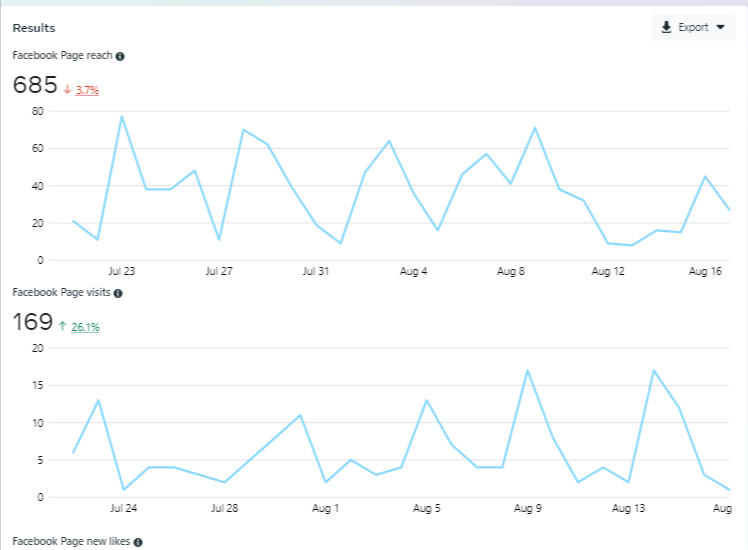The width and height of the screenshot is (748, 550).
Task: Click the Facebook Page new likes label
Action: [71, 542]
